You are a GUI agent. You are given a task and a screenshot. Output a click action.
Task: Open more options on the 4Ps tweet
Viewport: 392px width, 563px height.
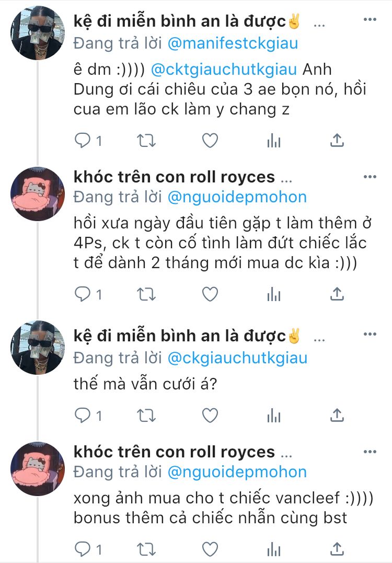370,177
